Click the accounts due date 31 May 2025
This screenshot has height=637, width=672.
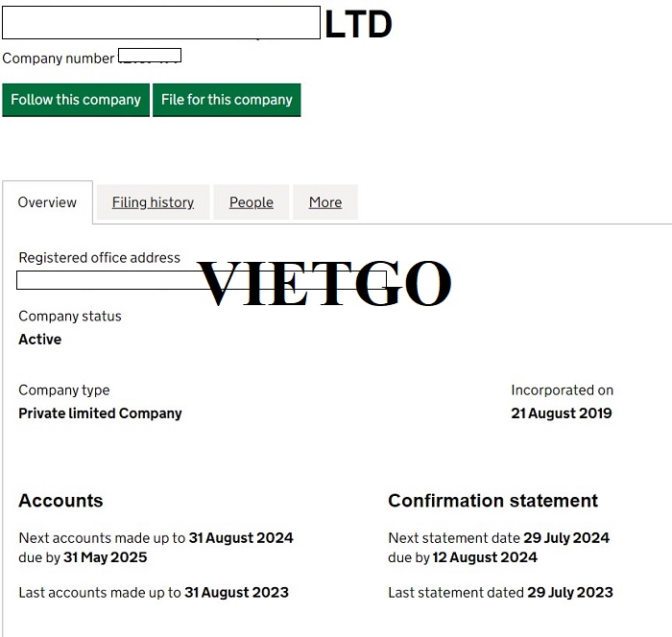tap(106, 557)
